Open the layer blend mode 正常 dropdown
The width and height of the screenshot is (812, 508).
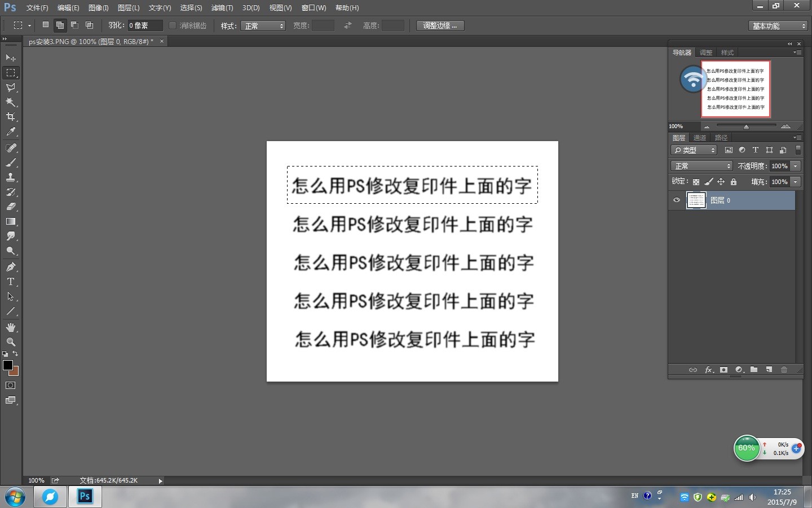[701, 166]
